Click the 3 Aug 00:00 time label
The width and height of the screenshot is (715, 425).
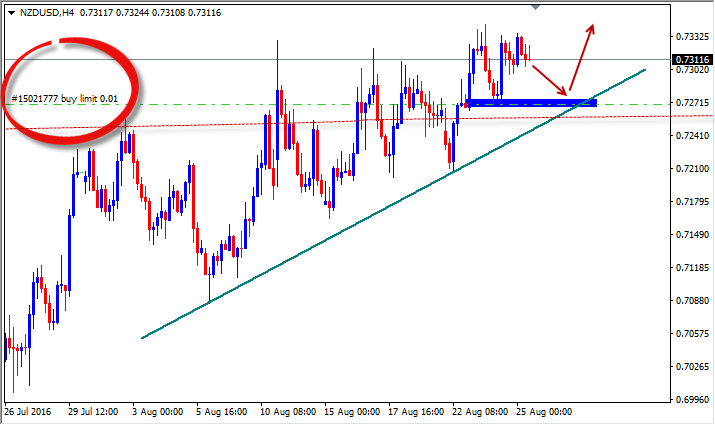(157, 412)
